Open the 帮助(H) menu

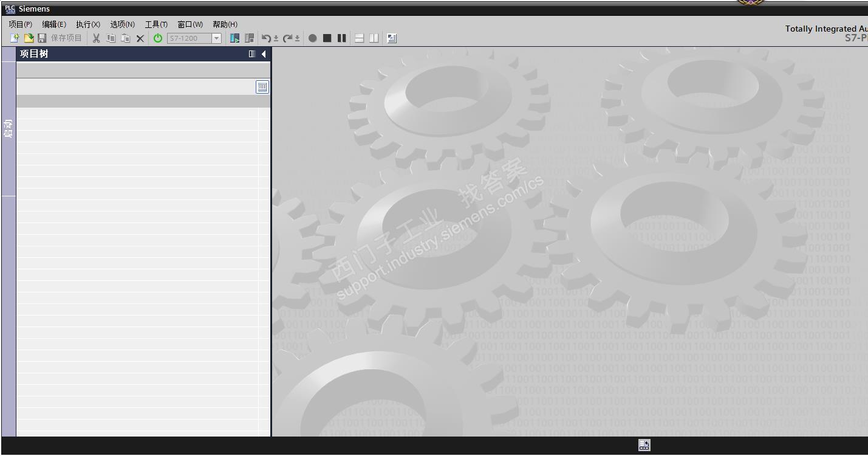point(225,24)
